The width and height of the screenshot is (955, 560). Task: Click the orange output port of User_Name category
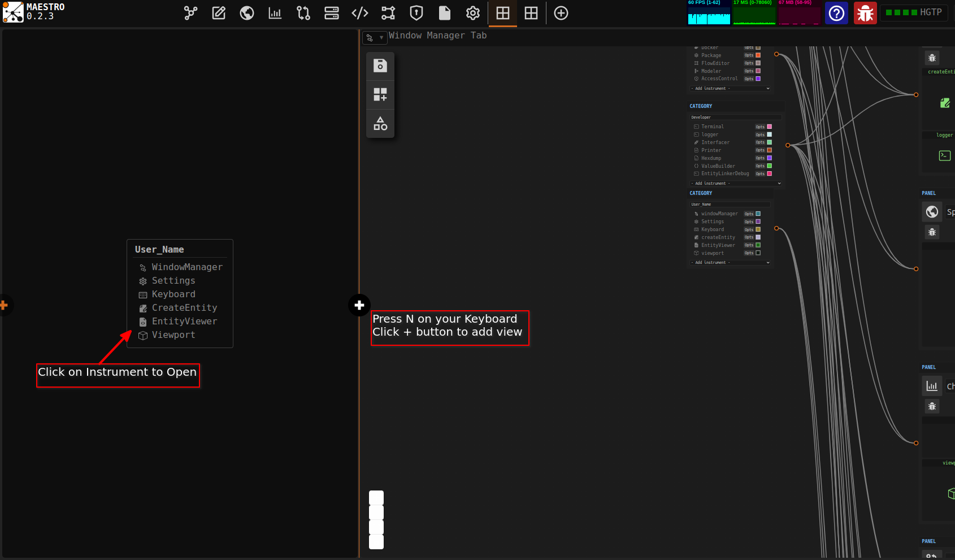click(x=776, y=228)
